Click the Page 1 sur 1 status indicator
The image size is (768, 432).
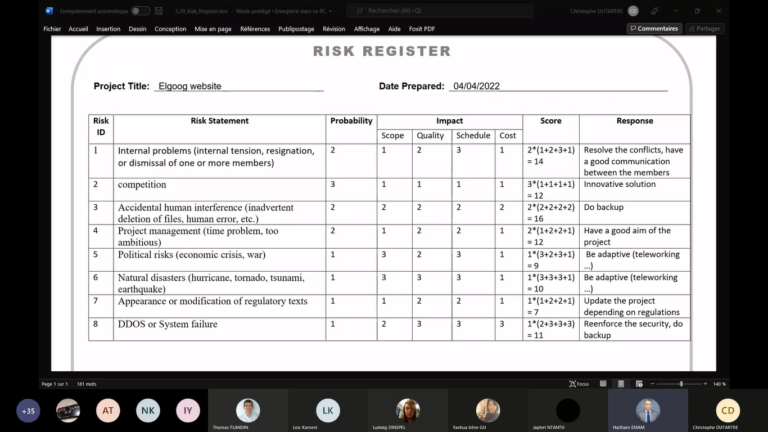click(x=54, y=384)
